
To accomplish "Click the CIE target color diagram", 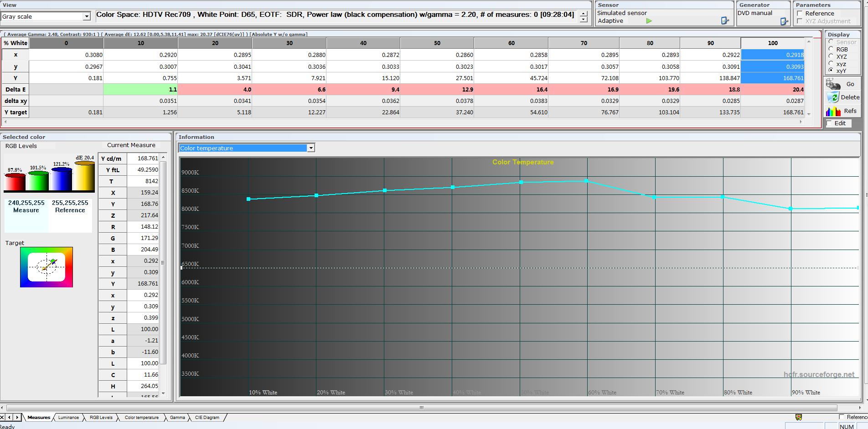I will coord(46,267).
